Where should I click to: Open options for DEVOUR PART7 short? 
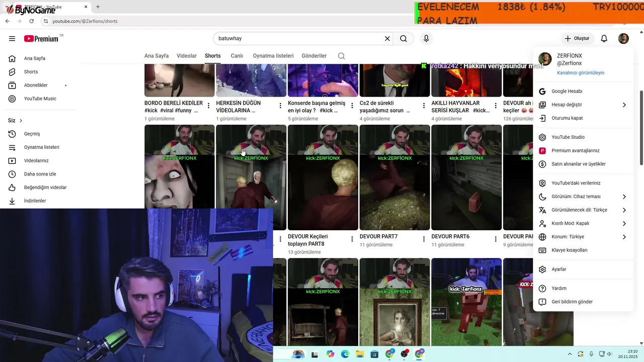[x=424, y=239]
